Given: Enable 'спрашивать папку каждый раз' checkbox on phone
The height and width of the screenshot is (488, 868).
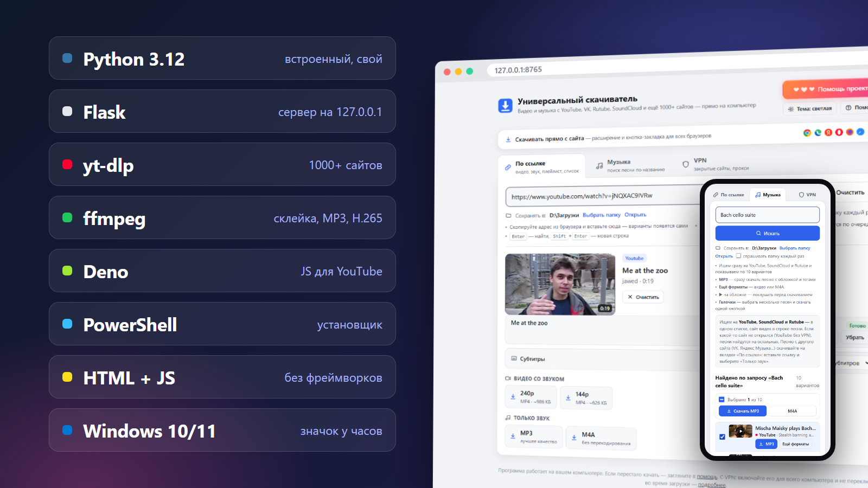Looking at the screenshot, I should (x=738, y=256).
